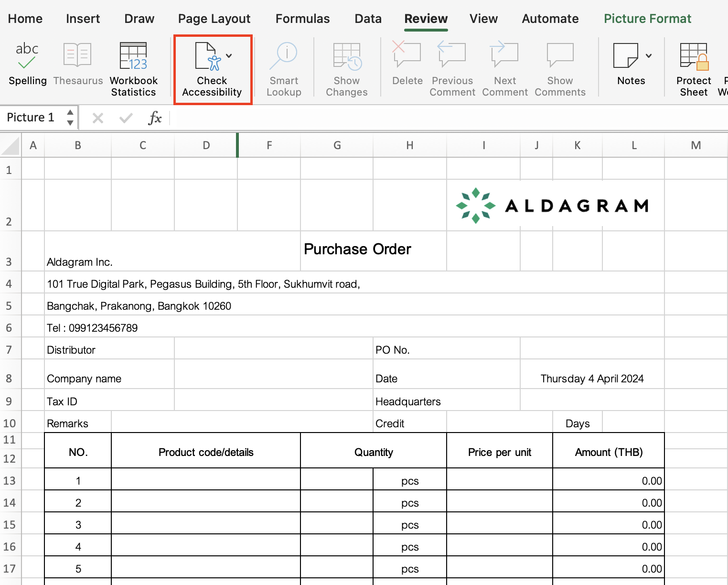Expand the Check Accessibility dropdown arrow

(x=228, y=55)
